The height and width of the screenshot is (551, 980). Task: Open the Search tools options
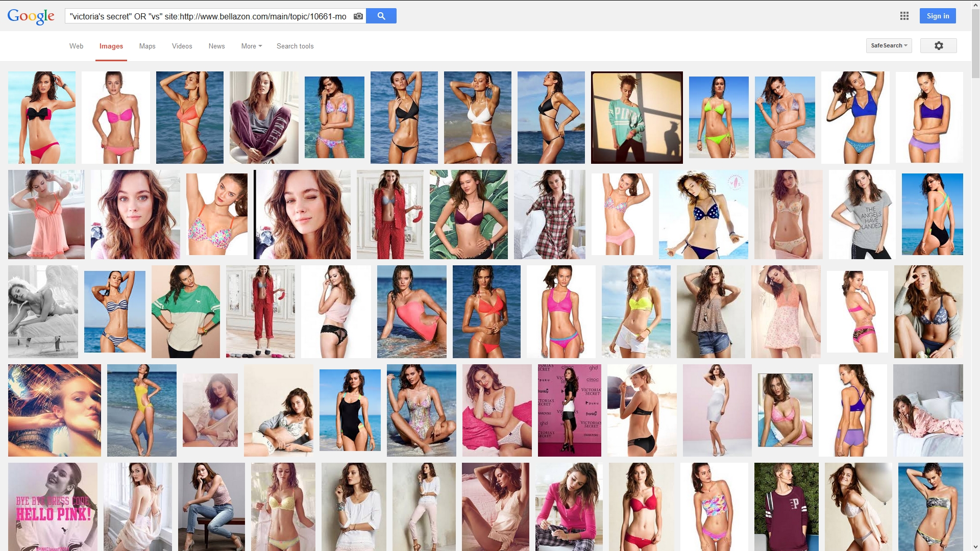pos(295,46)
